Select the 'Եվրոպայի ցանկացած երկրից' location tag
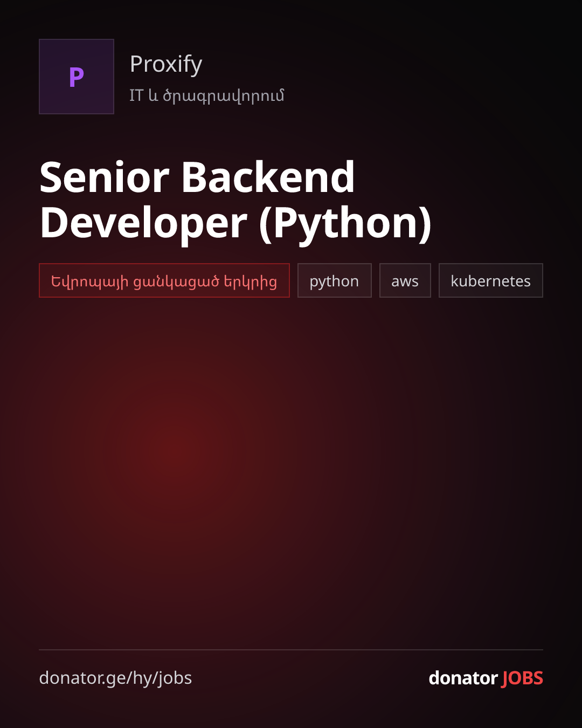This screenshot has width=582, height=728. (164, 280)
